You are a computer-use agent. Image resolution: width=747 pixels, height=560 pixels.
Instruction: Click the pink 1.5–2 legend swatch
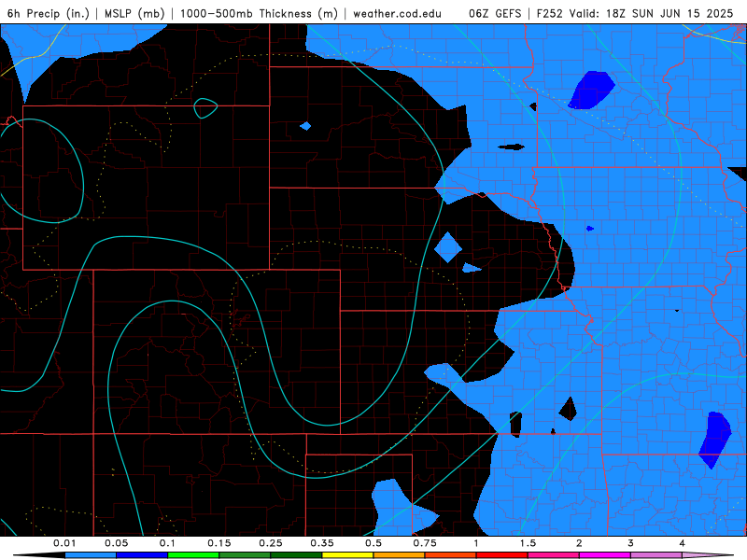[554, 555]
